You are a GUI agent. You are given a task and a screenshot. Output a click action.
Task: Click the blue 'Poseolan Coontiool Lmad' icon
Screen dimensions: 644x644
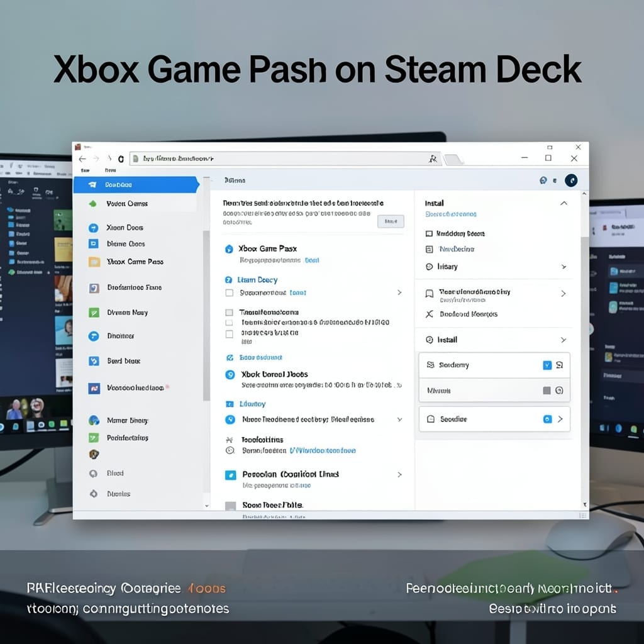point(230,475)
